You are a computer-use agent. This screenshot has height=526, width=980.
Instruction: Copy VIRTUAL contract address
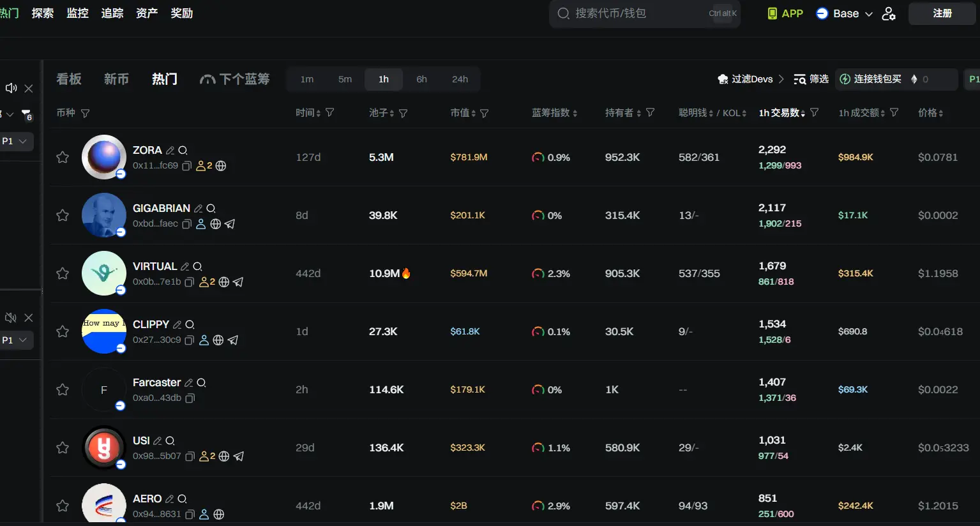[190, 282]
